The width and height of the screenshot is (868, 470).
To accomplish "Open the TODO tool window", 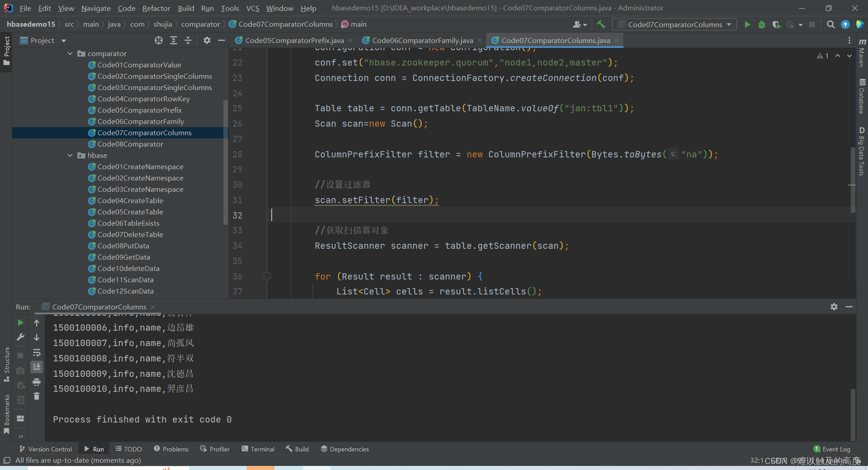I will (x=128, y=449).
